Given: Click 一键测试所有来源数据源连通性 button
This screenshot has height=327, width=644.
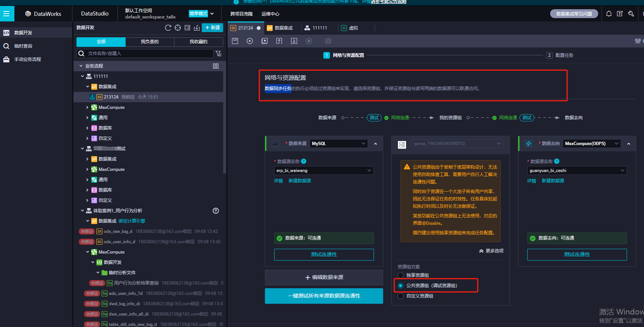Looking at the screenshot, I should click(324, 296).
